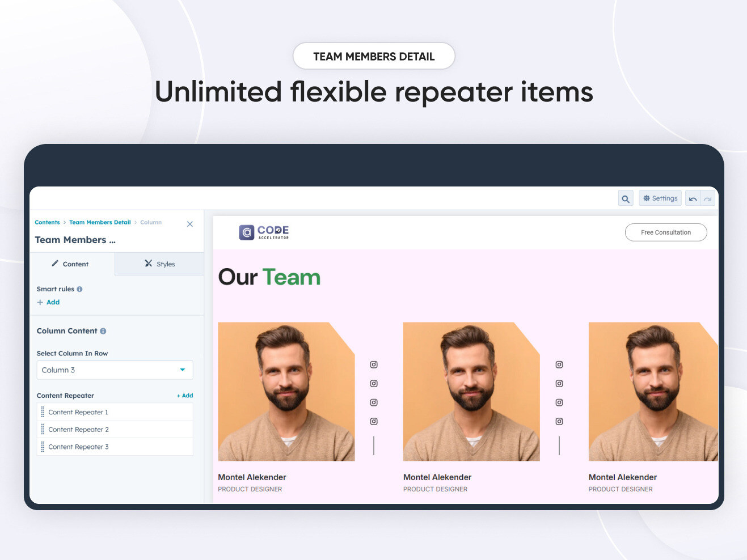Open the Content Repeater 2 item
Image resolution: width=747 pixels, height=560 pixels.
(78, 430)
